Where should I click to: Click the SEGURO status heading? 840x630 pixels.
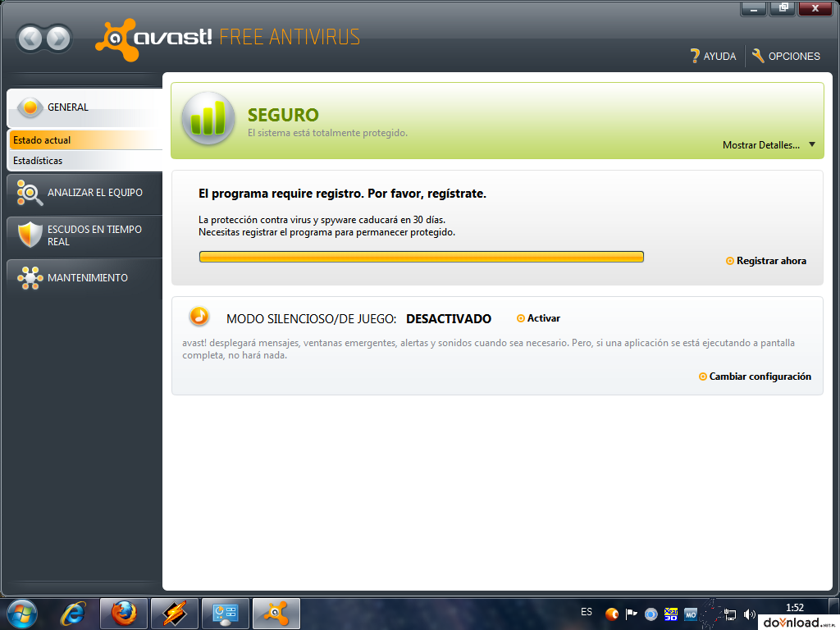pos(283,115)
